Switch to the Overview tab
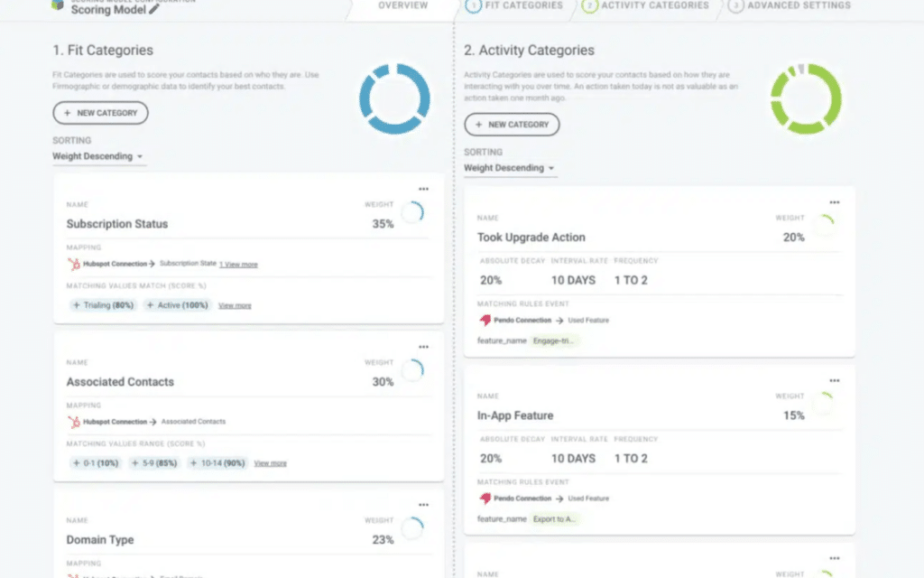Image resolution: width=924 pixels, height=578 pixels. (x=403, y=6)
